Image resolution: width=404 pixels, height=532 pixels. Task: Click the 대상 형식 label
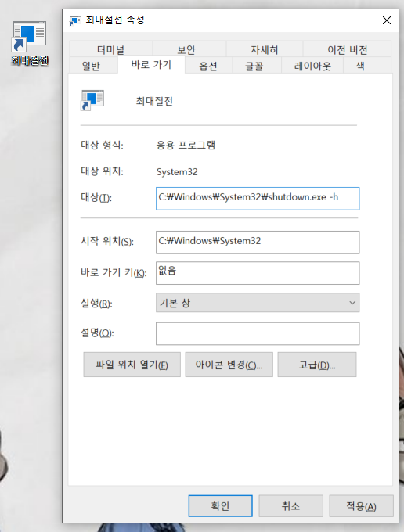pos(102,146)
